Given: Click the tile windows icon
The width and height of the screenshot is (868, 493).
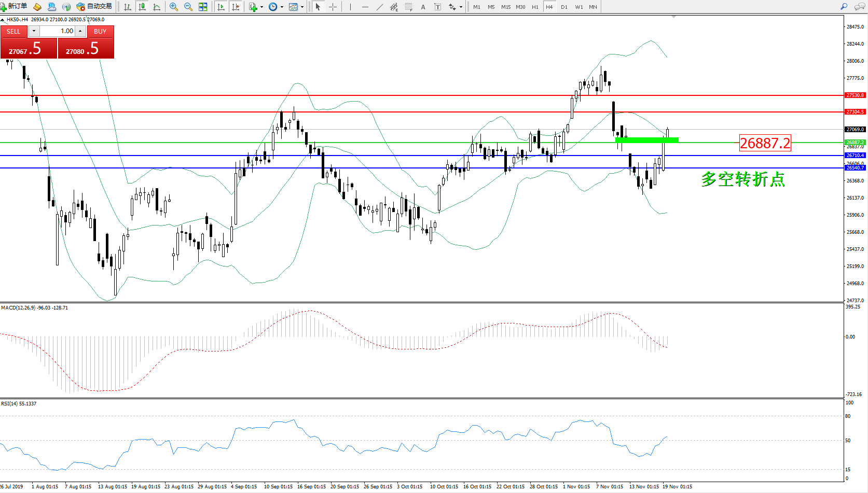Looking at the screenshot, I should pos(203,7).
